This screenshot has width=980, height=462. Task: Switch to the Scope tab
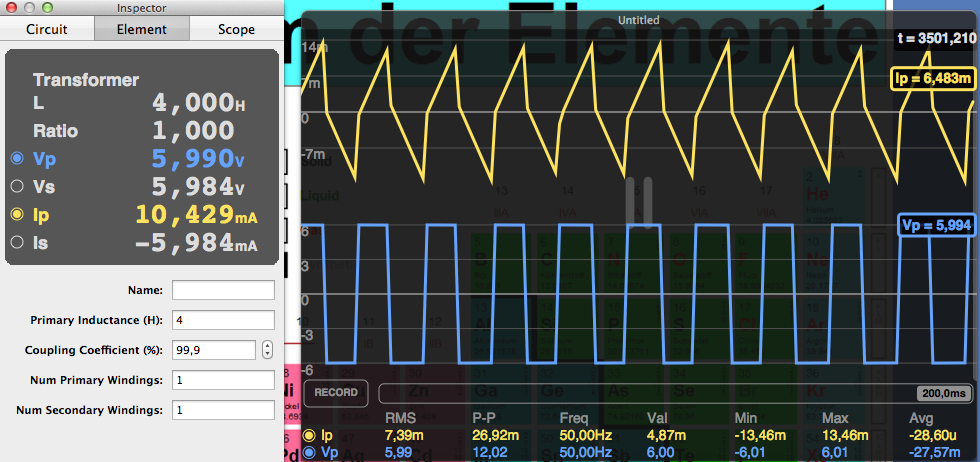click(x=236, y=29)
